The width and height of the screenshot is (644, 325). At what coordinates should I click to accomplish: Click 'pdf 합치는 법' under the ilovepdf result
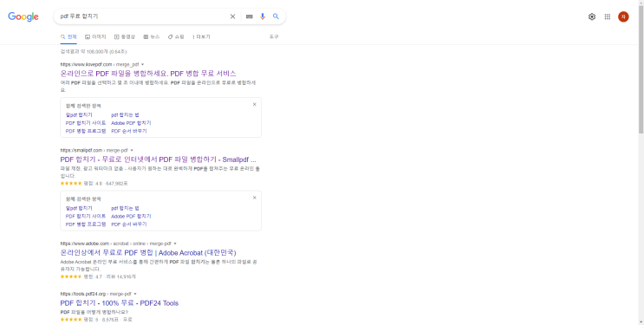(x=126, y=115)
